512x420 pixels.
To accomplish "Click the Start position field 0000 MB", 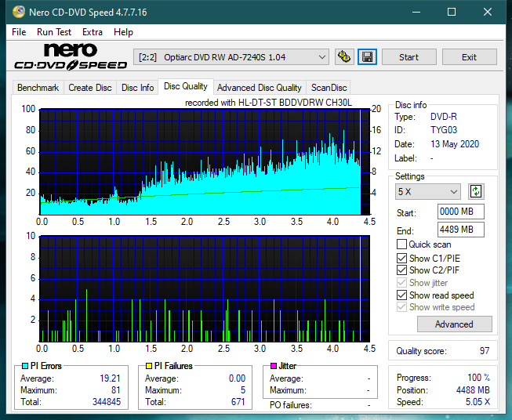I will click(x=461, y=212).
